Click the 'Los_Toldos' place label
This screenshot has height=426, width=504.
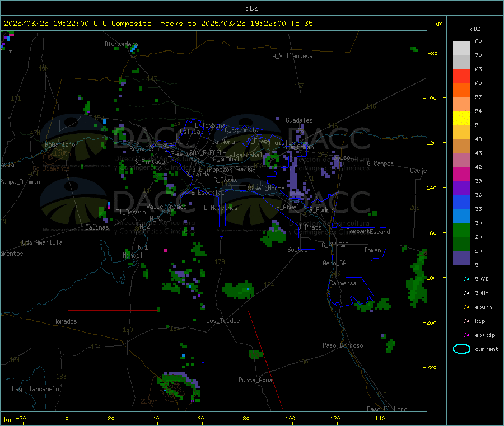coord(223,321)
